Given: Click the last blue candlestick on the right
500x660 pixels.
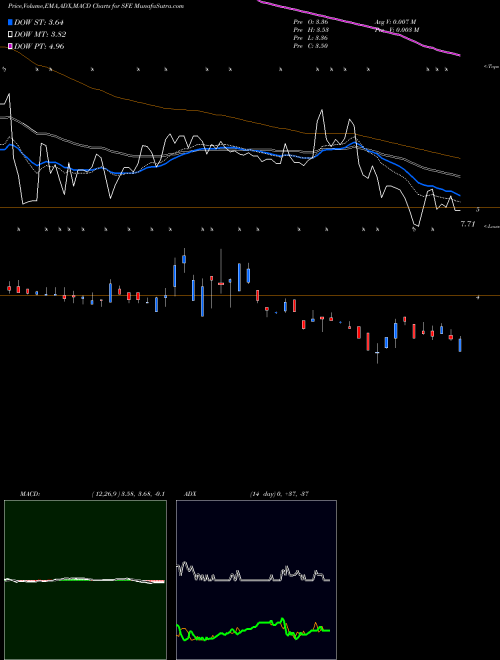Looking at the screenshot, I should [x=460, y=344].
